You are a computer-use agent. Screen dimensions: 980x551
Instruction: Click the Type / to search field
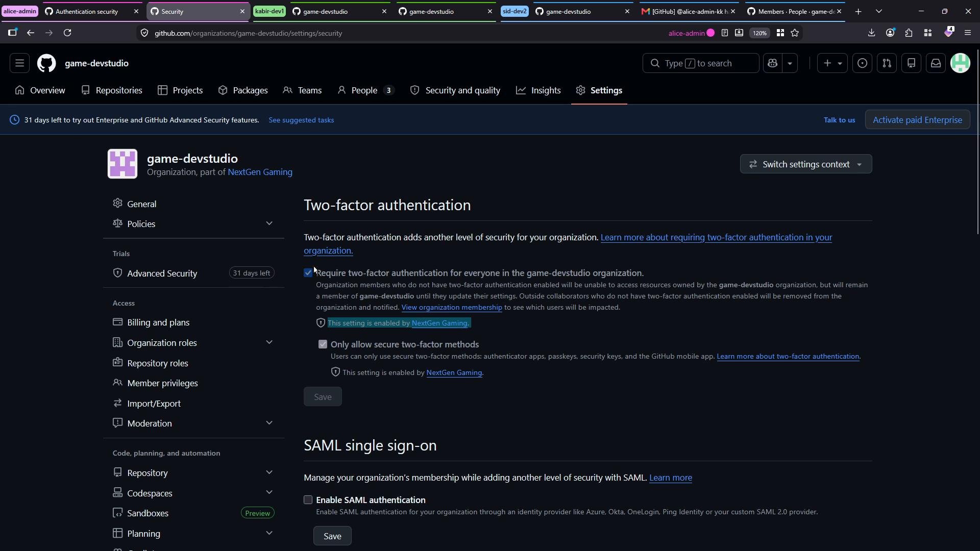pos(700,63)
